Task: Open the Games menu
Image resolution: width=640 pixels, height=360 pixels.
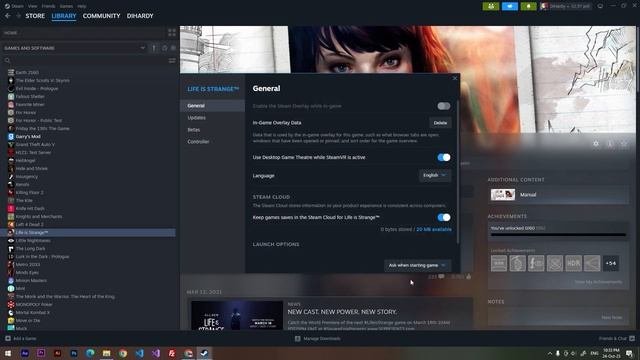Action: [66, 6]
